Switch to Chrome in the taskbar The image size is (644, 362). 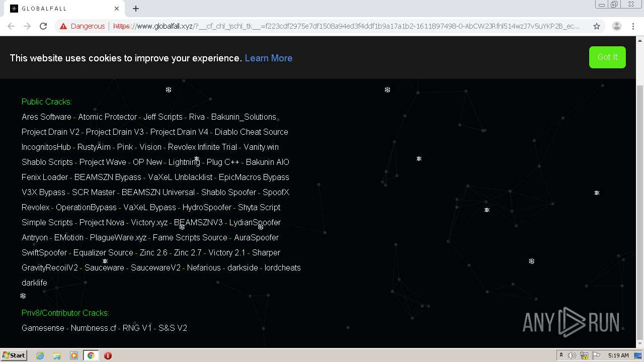click(91, 355)
